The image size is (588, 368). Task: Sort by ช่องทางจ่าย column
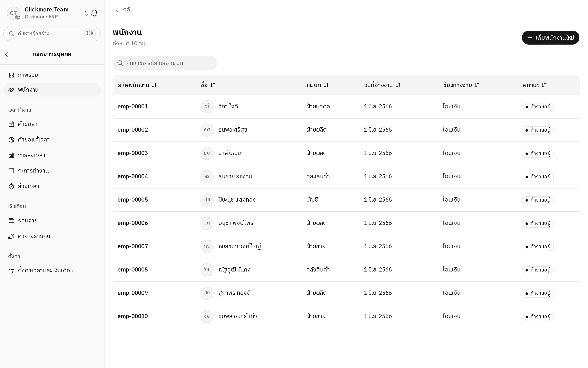coord(461,85)
